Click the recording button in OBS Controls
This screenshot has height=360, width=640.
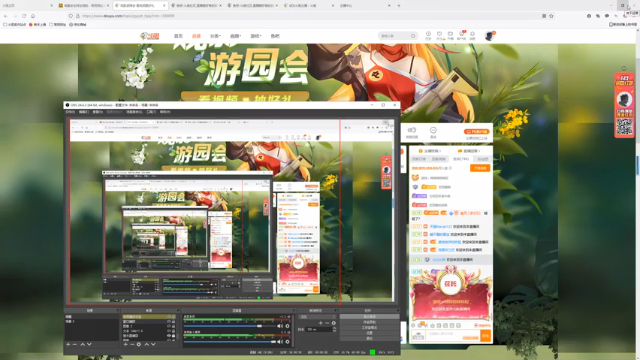pyautogui.click(x=369, y=322)
